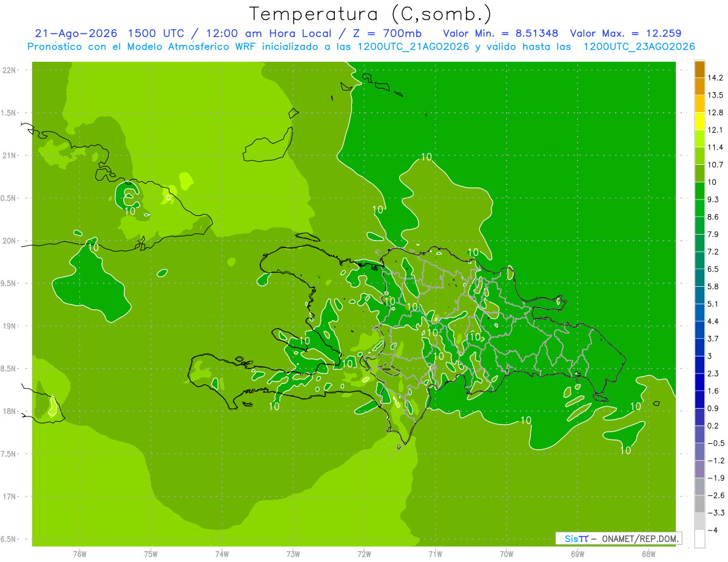Pick the dark orange swatch above 14.2
728x562 pixels.
click(x=699, y=69)
